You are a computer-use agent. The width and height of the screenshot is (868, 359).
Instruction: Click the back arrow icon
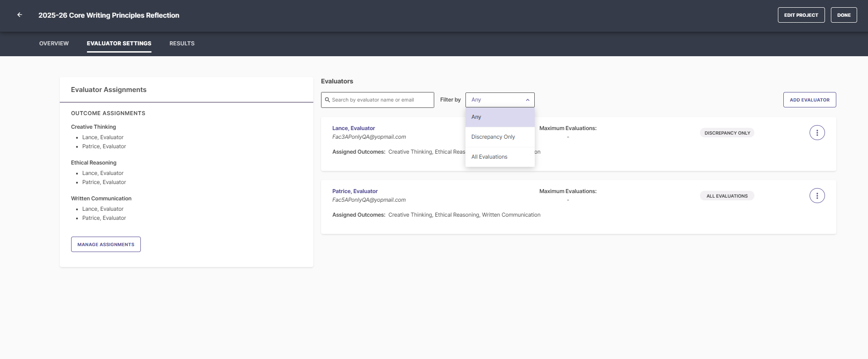tap(19, 15)
